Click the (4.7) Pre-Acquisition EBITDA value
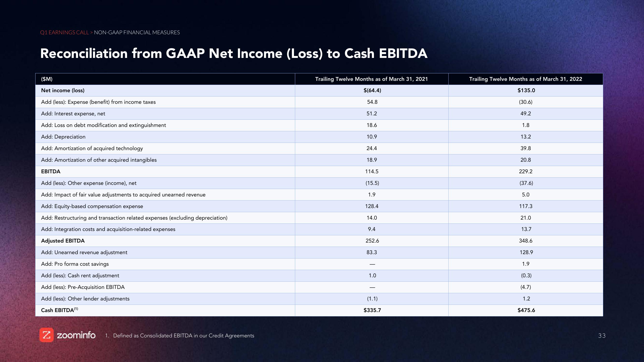Image resolution: width=644 pixels, height=362 pixels. (x=526, y=287)
